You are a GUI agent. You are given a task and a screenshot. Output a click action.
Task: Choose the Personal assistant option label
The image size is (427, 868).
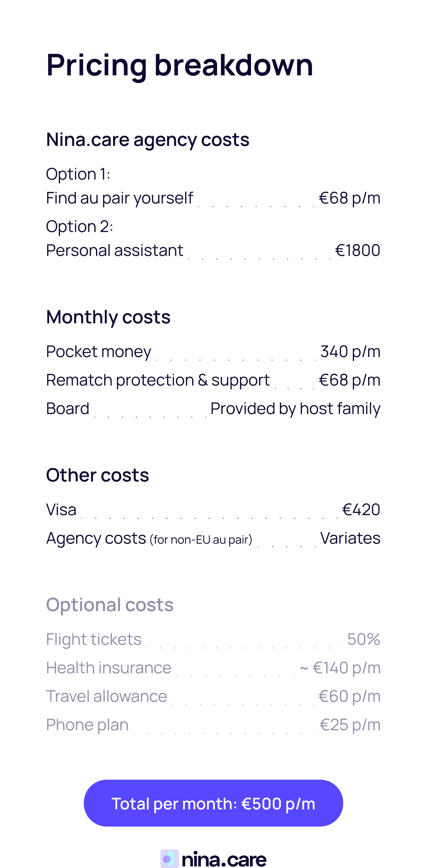click(x=114, y=250)
